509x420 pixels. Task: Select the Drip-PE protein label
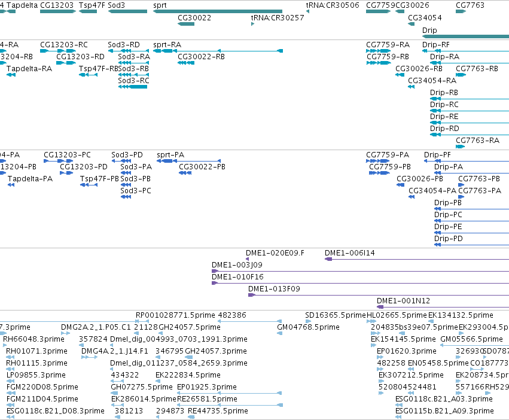tap(448, 227)
